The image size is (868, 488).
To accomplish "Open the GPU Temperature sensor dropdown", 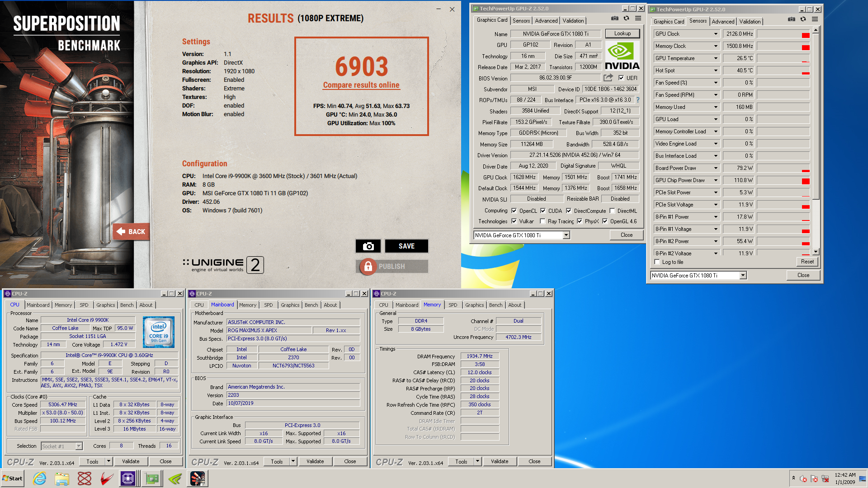I will pyautogui.click(x=716, y=58).
